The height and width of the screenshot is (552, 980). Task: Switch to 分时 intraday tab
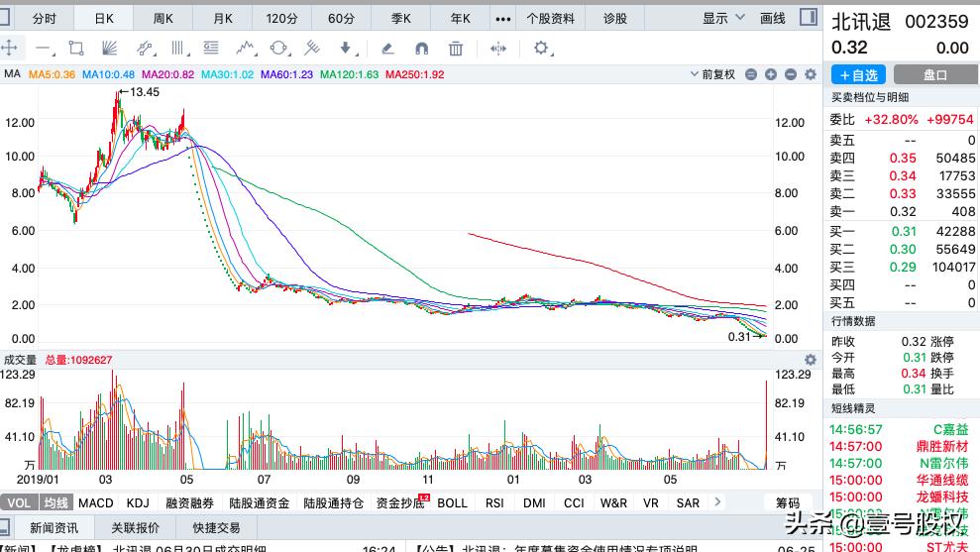44,19
